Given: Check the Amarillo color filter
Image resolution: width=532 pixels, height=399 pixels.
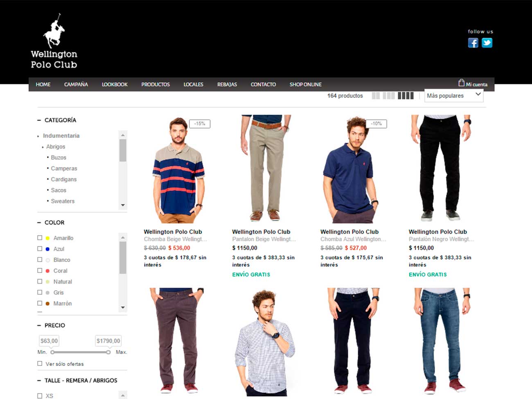Looking at the screenshot, I should [40, 238].
